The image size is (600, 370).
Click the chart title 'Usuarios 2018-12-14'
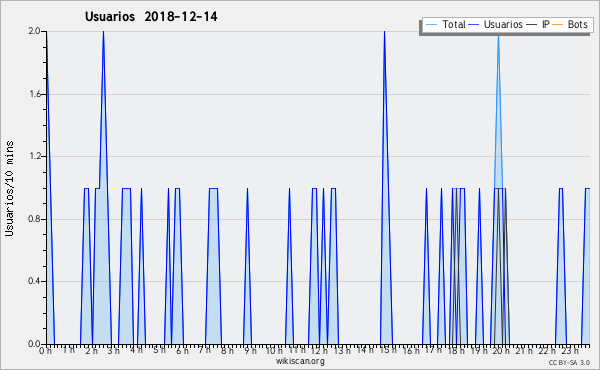point(151,16)
